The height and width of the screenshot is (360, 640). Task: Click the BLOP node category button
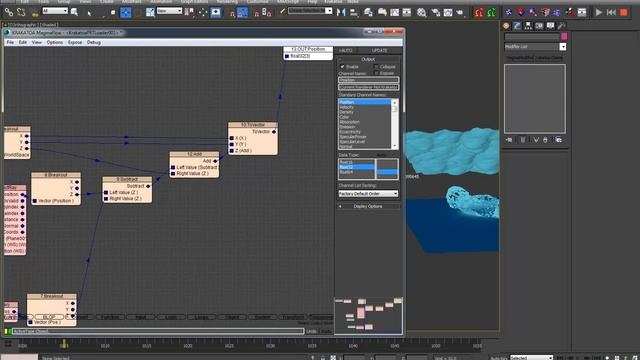(49, 317)
